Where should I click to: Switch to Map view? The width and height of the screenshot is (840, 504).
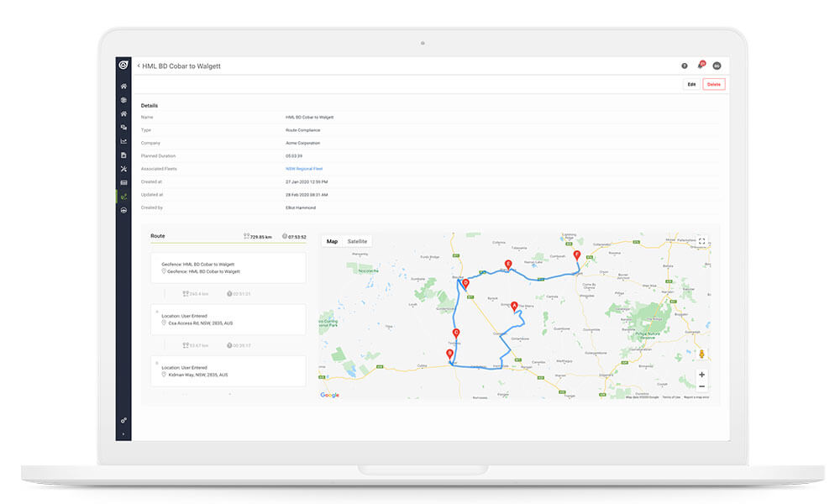pos(332,241)
